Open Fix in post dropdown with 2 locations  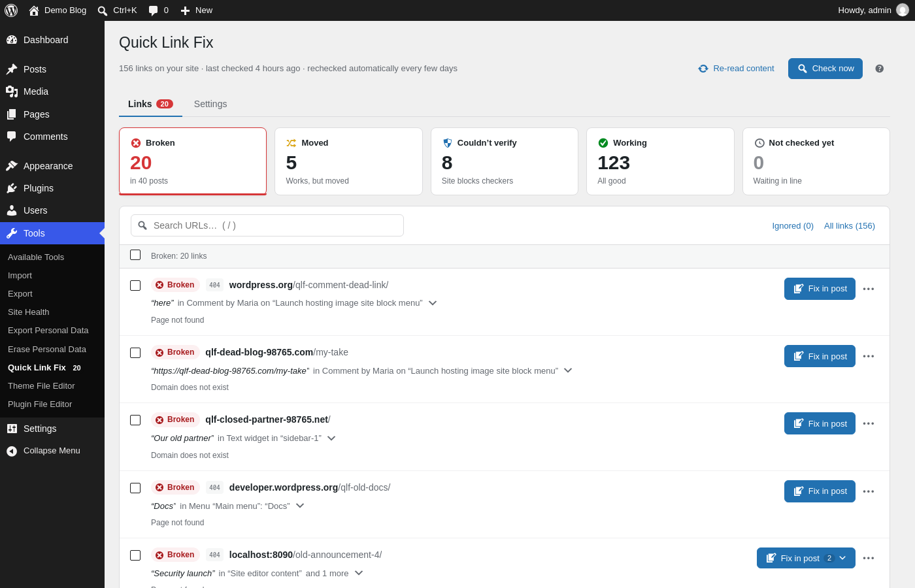click(x=806, y=558)
